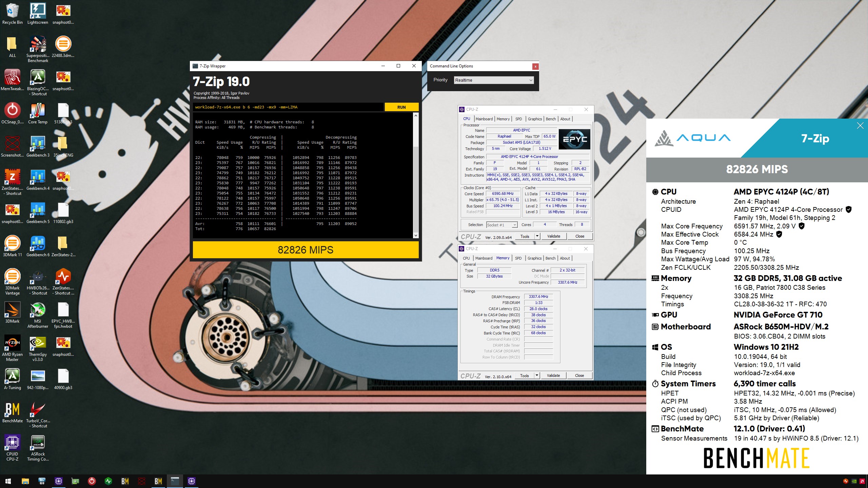Open ZenStates Shortcut with Z icon
Viewport: 868px width, 488px height.
[12, 182]
